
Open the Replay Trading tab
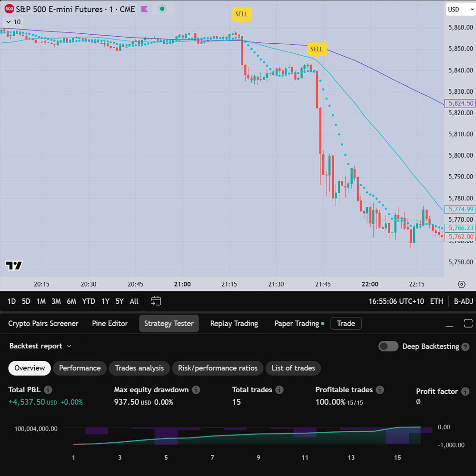click(234, 324)
